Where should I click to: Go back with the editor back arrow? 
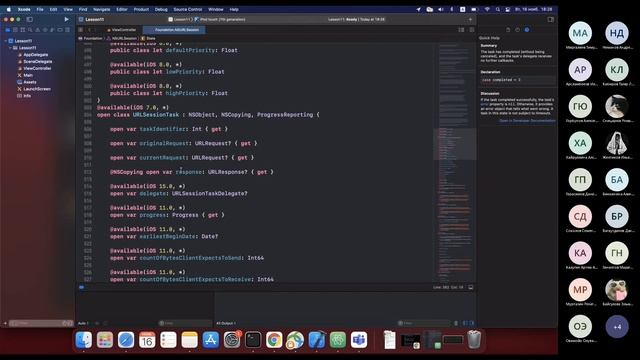point(89,30)
